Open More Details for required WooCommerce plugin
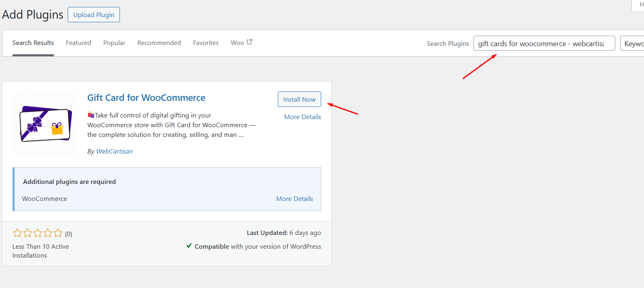Viewport: 644px width, 288px height. (x=294, y=199)
